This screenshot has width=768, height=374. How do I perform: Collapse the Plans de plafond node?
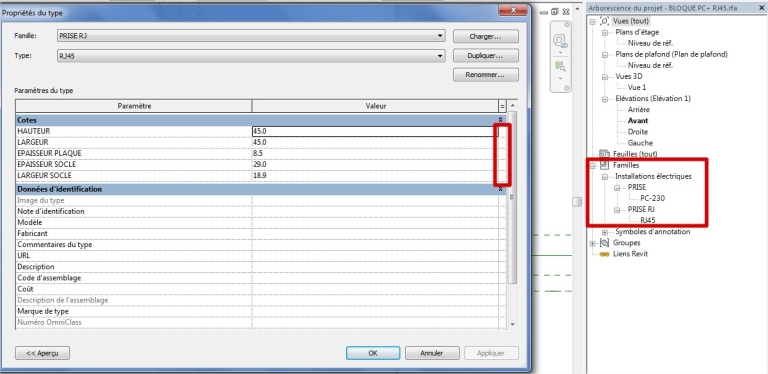tap(605, 54)
